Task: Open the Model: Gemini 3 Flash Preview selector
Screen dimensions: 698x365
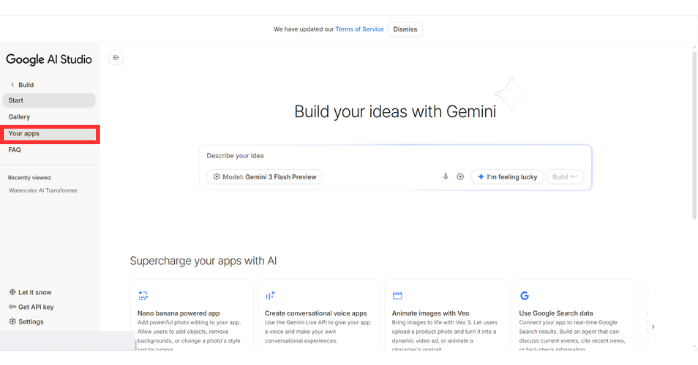Action: (264, 177)
